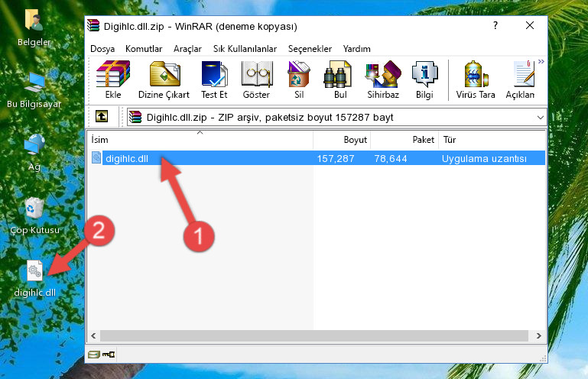The image size is (588, 379).
Task: Open the Dosya menu
Action: (x=102, y=49)
